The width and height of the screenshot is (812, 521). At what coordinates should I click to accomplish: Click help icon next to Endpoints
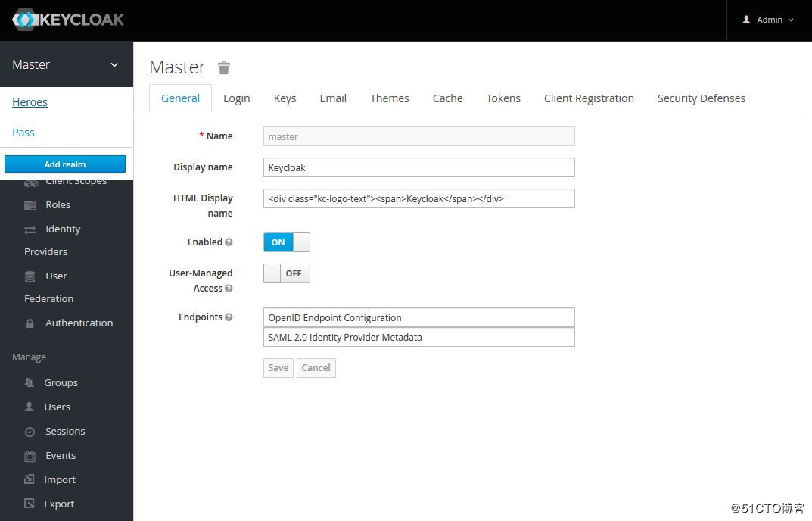pyautogui.click(x=229, y=317)
